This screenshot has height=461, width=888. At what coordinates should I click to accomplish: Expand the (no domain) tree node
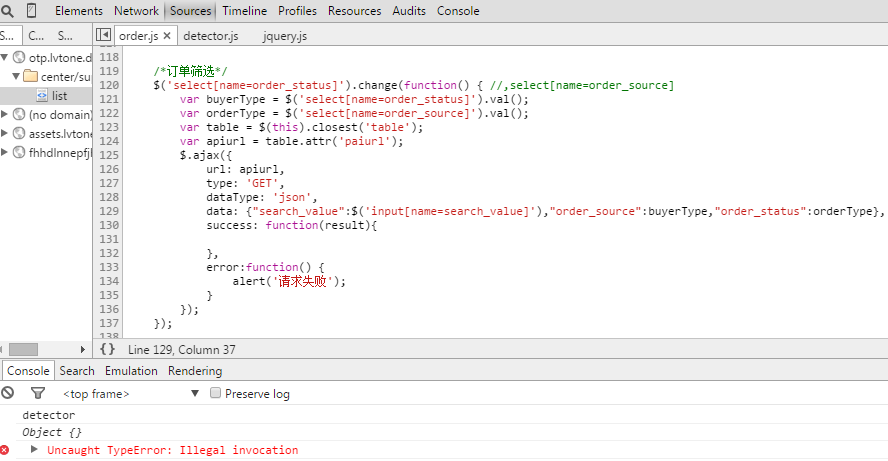(x=5, y=114)
